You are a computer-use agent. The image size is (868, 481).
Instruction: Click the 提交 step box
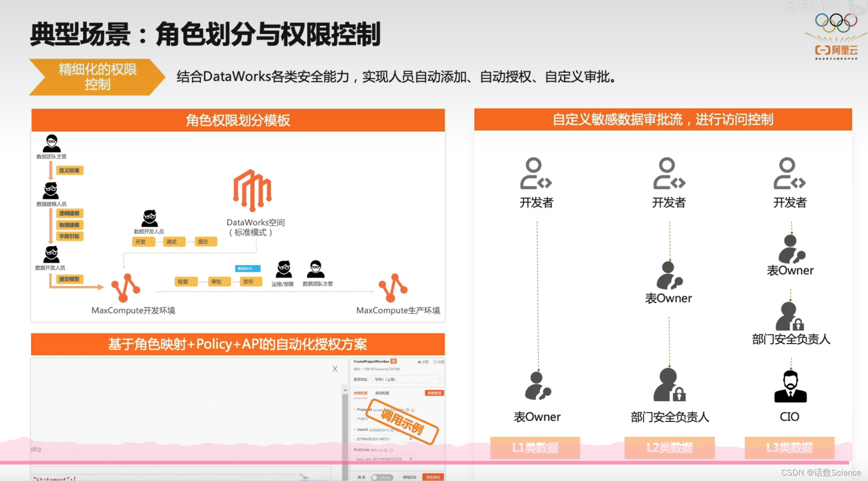click(x=206, y=242)
